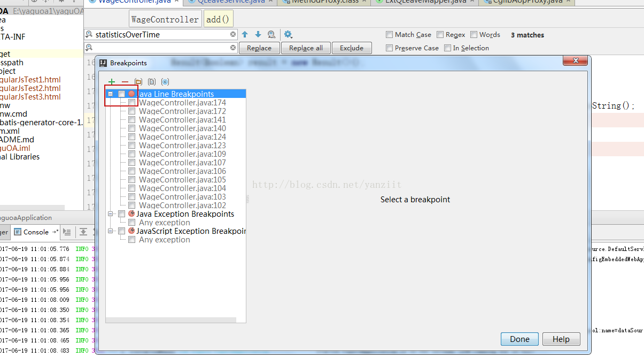644x358 pixels.
Task: Select breakpoint WageController.java:123
Action: 182,146
